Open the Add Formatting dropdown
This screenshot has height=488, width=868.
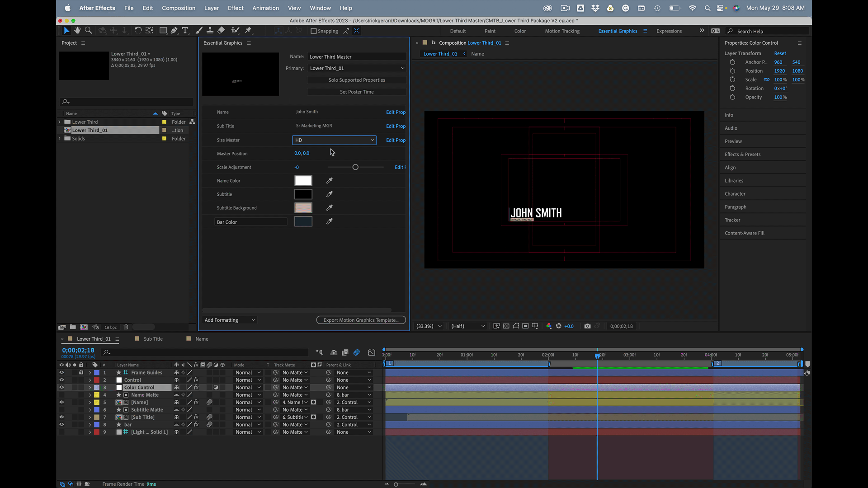click(230, 320)
